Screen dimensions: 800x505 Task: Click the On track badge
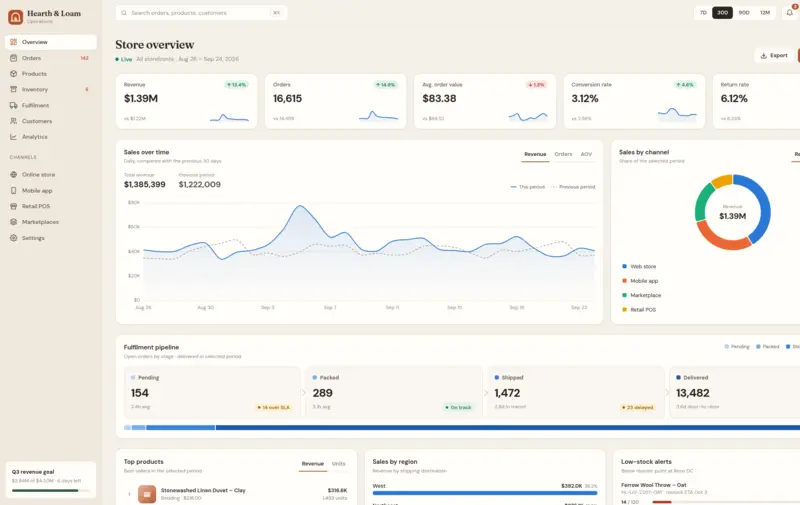pyautogui.click(x=458, y=408)
